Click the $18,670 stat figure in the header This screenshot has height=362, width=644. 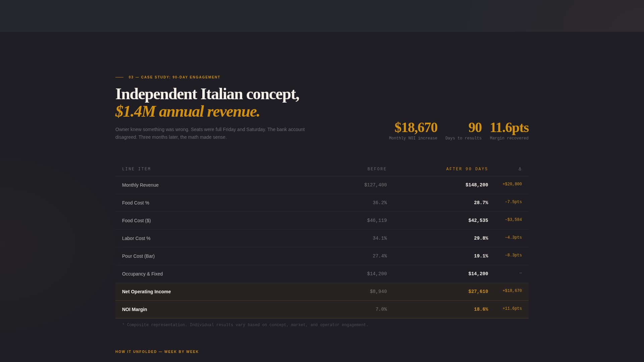[416, 128]
